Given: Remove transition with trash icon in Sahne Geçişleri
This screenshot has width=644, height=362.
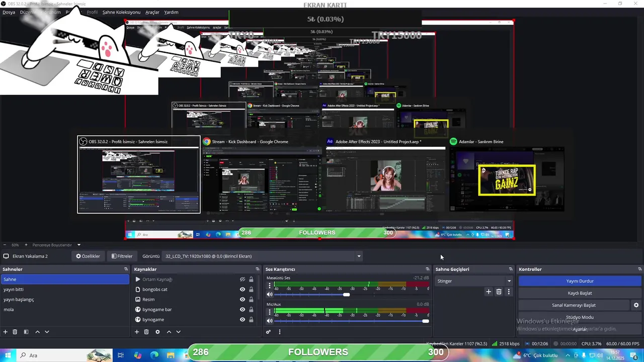Looking at the screenshot, I should coord(499,292).
